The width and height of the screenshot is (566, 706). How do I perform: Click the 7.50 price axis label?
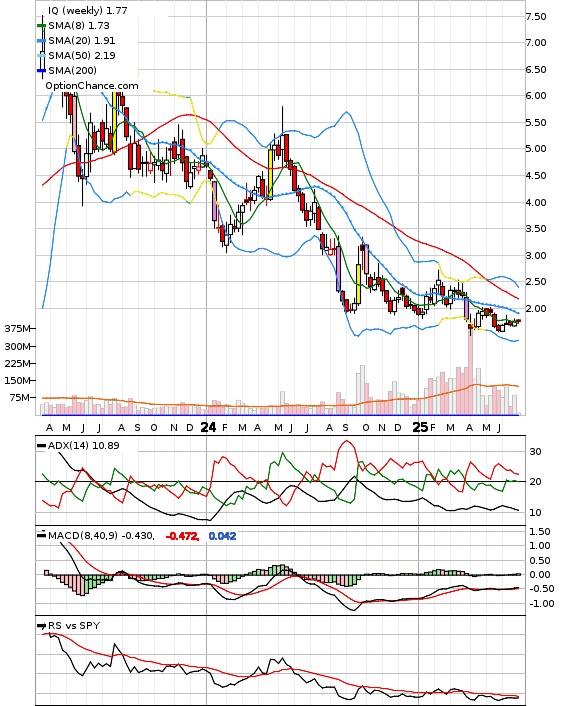point(536,17)
